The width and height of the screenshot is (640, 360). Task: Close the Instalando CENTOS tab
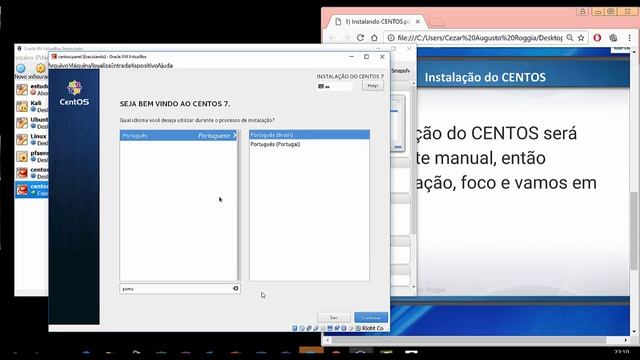418,22
